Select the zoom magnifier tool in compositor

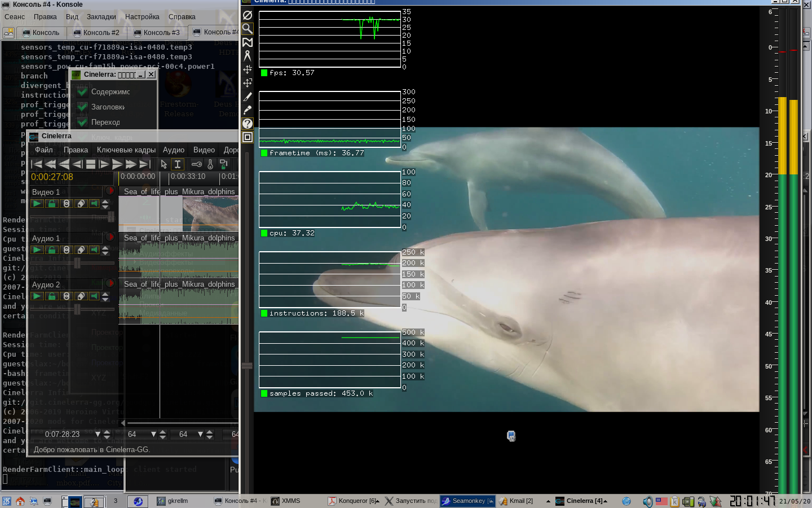click(x=248, y=29)
